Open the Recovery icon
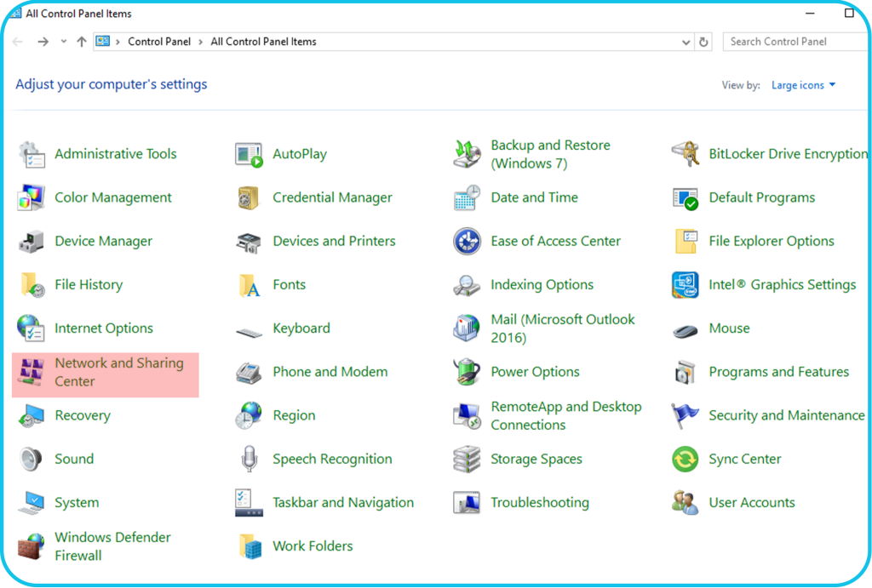Image resolution: width=872 pixels, height=588 pixels. [32, 416]
